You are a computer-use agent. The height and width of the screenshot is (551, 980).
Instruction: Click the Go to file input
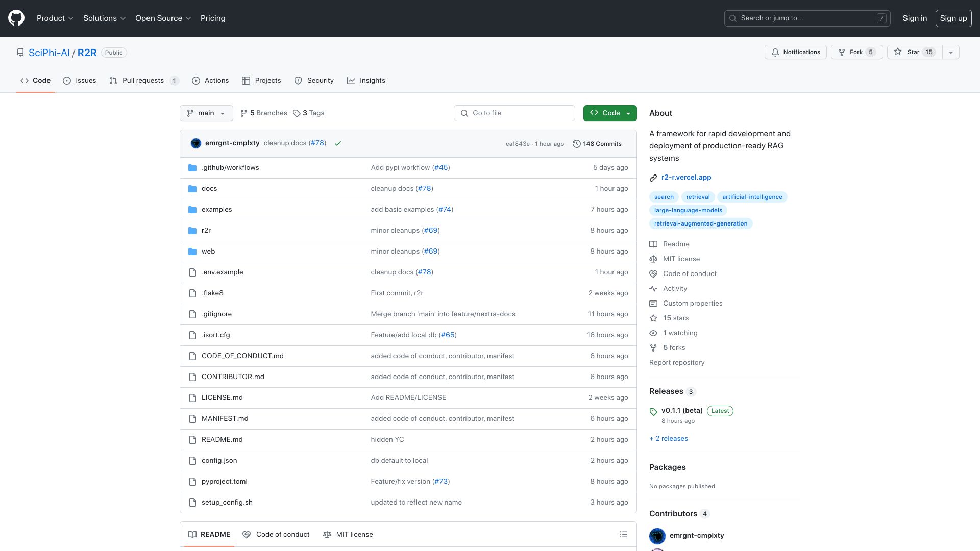514,113
